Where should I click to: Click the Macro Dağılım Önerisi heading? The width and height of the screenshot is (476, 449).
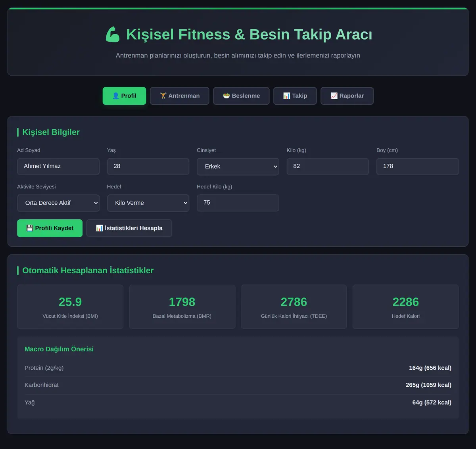pos(59,349)
